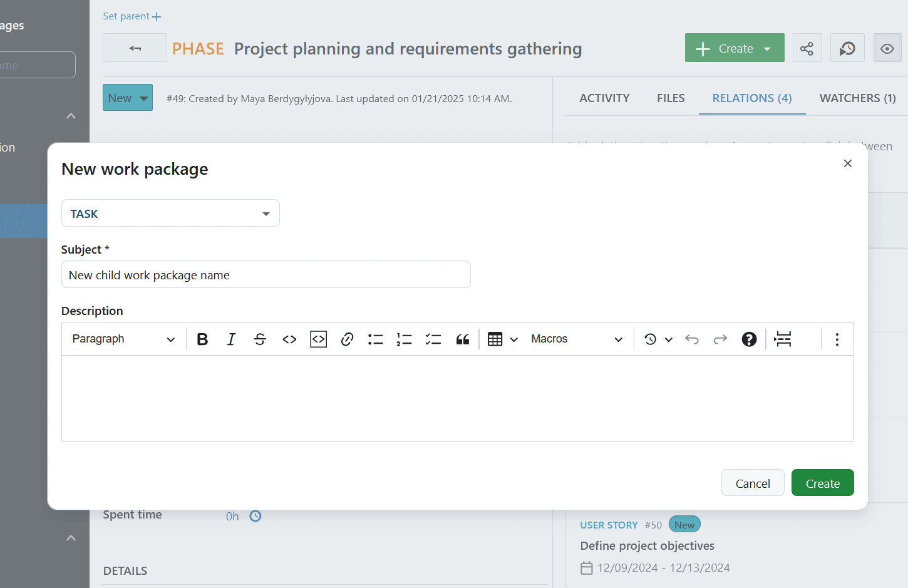Viewport: 908px width, 588px height.
Task: Toggle the bulleted list in the editor
Action: [x=375, y=339]
